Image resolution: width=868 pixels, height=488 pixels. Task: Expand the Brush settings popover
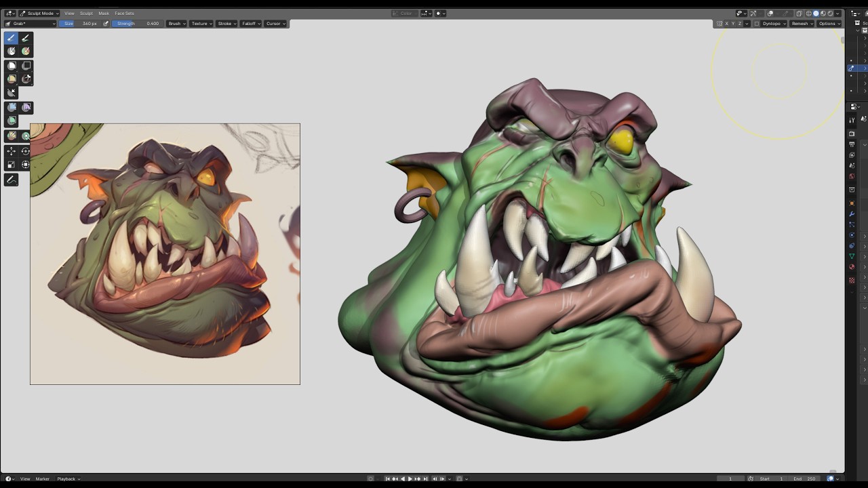(176, 24)
